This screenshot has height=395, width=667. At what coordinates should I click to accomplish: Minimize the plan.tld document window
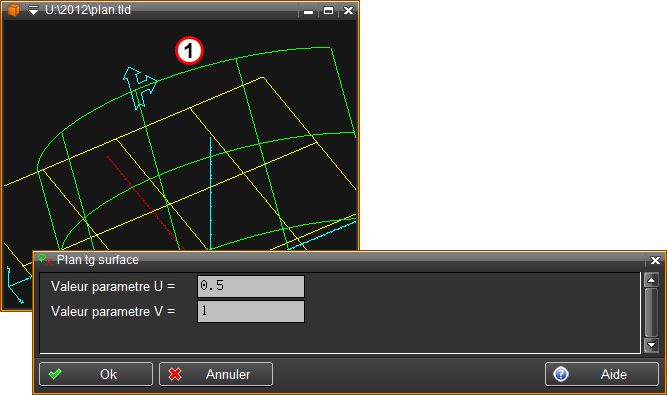pos(309,11)
